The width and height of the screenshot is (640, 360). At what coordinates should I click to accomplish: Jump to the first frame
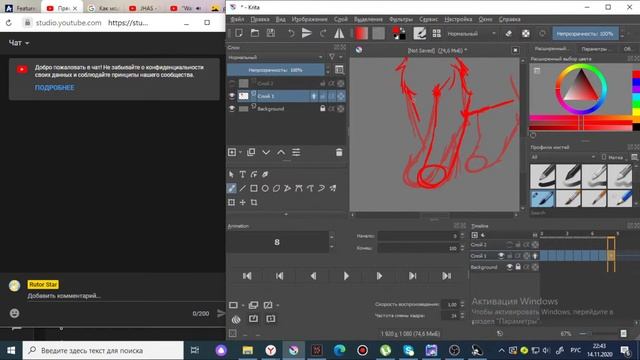(247, 276)
